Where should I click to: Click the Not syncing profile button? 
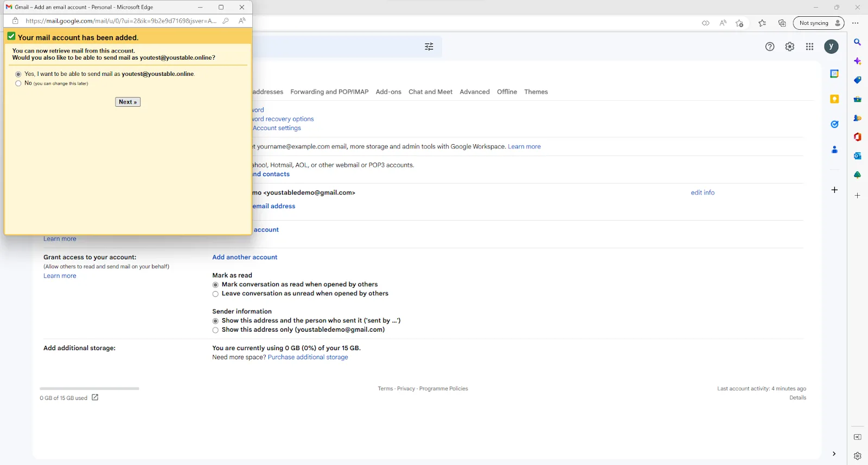[x=819, y=23]
